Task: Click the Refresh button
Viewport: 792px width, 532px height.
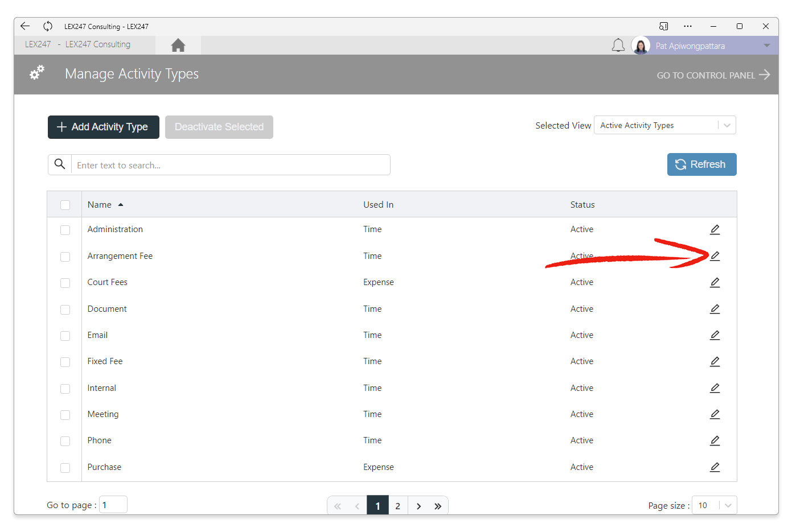Action: tap(702, 164)
